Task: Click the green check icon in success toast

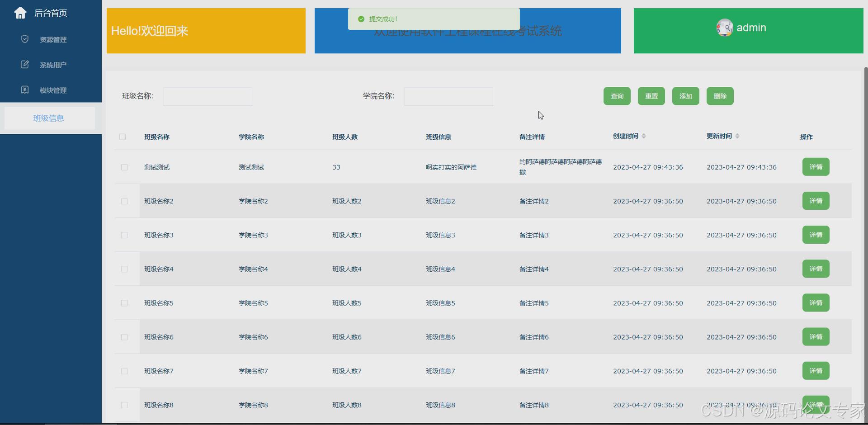Action: tap(361, 19)
